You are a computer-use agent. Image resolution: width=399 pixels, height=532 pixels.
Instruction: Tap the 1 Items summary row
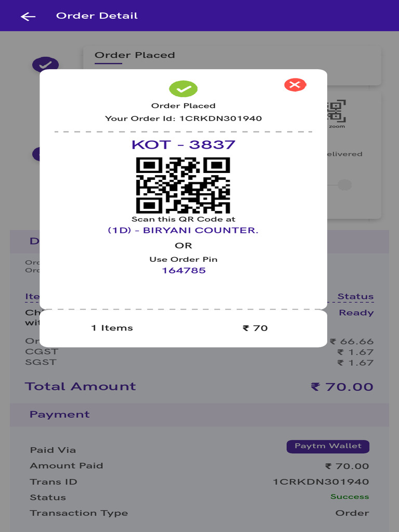coord(183,328)
